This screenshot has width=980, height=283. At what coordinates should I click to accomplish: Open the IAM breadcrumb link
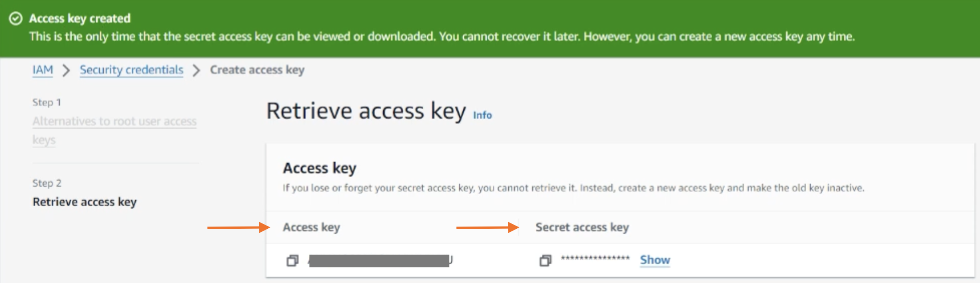(x=43, y=70)
